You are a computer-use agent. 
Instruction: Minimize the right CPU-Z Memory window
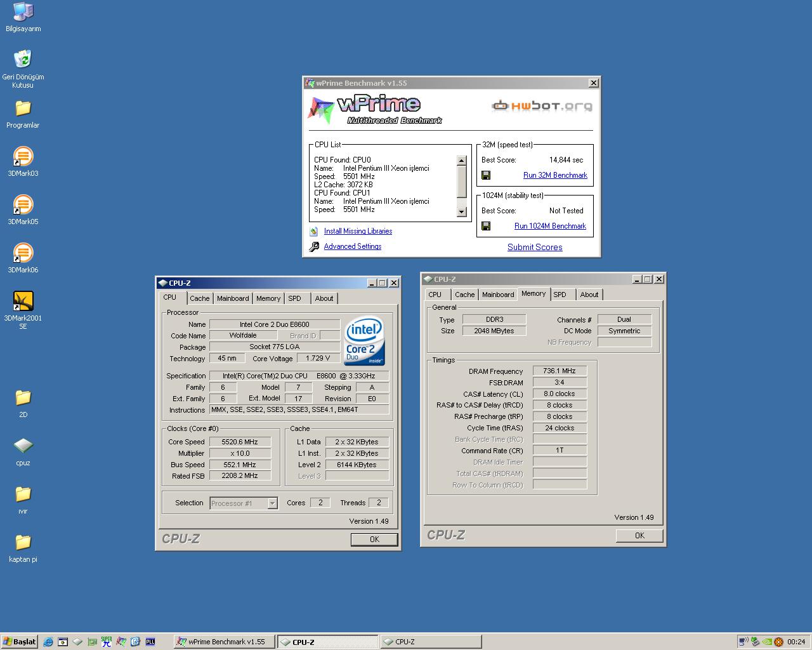pos(636,279)
